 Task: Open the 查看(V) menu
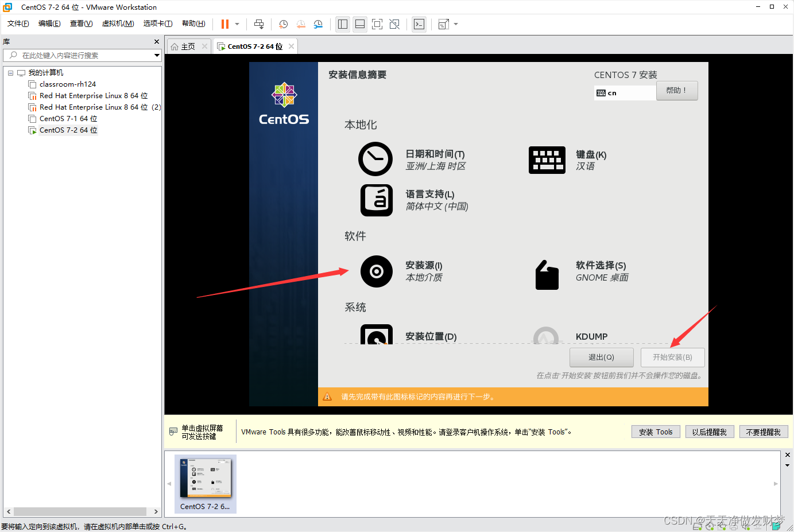[x=81, y=24]
